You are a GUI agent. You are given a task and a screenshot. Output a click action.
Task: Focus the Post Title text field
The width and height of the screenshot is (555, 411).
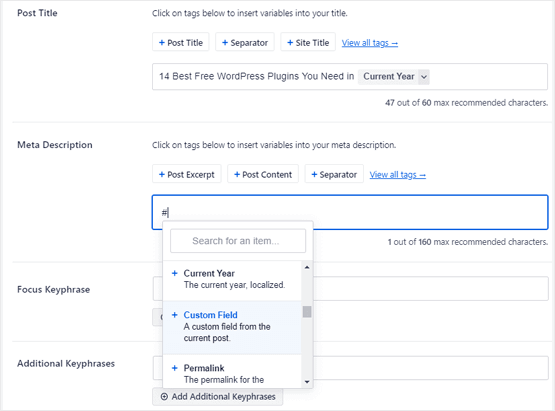[x=350, y=77]
